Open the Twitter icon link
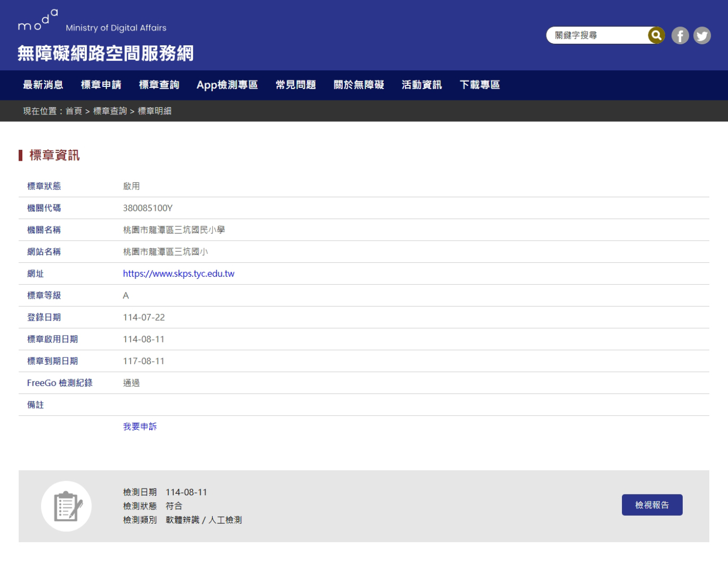The width and height of the screenshot is (728, 563). click(701, 35)
